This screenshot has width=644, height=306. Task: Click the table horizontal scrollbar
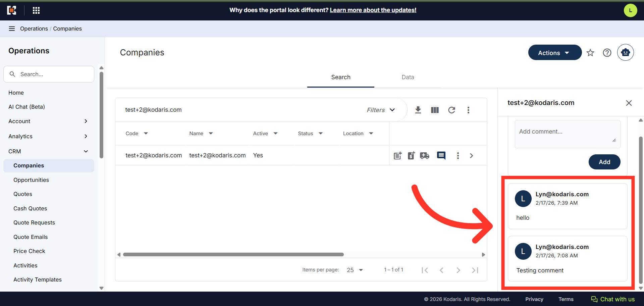(x=233, y=255)
